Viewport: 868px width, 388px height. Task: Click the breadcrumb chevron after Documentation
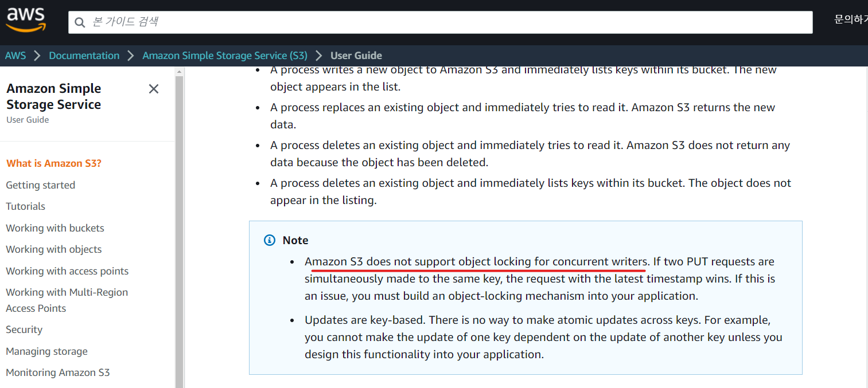pos(131,56)
